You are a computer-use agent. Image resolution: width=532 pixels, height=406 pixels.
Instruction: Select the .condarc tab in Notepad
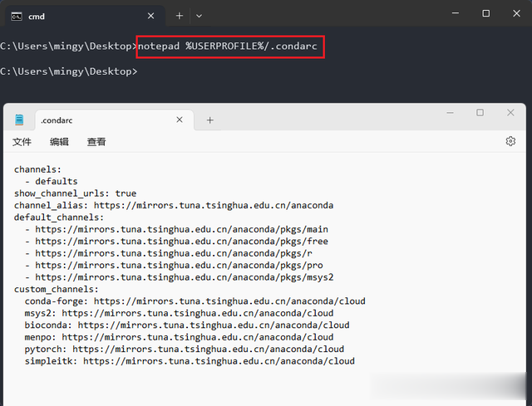(x=115, y=120)
